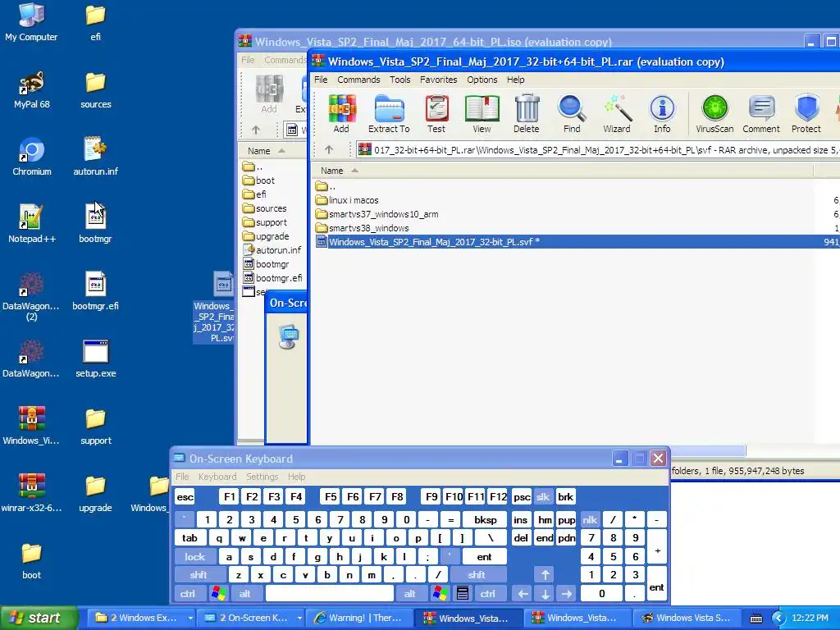Toggle the right shft key
The image size is (840, 630).
477,575
